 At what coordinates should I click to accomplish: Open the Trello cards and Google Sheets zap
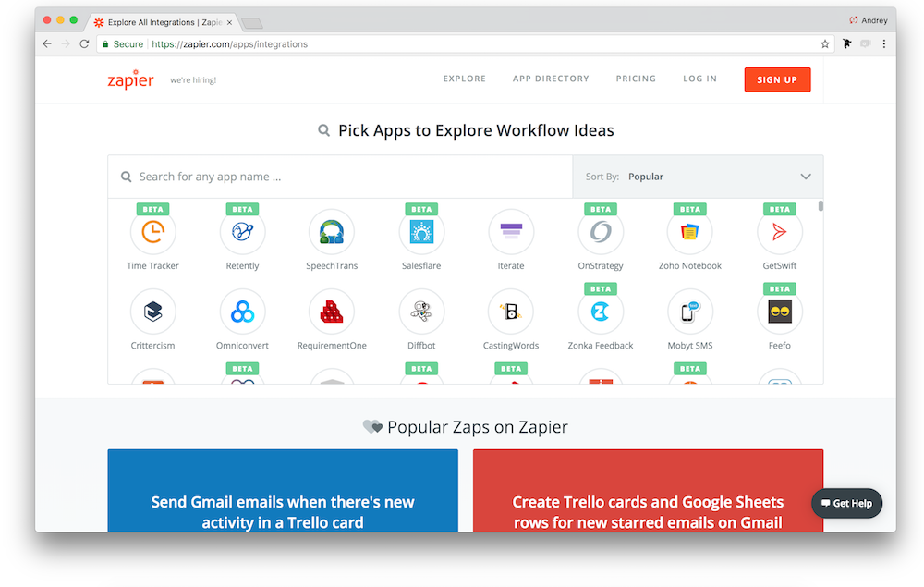649,491
